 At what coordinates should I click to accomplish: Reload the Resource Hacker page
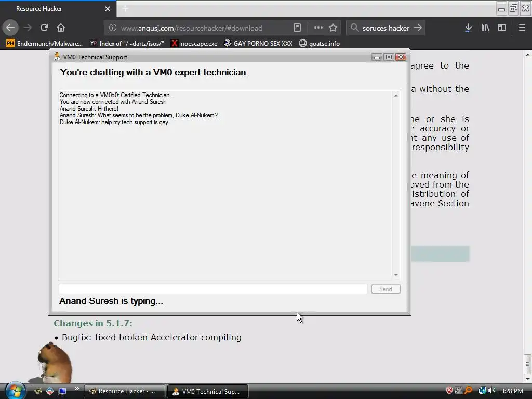click(x=44, y=28)
